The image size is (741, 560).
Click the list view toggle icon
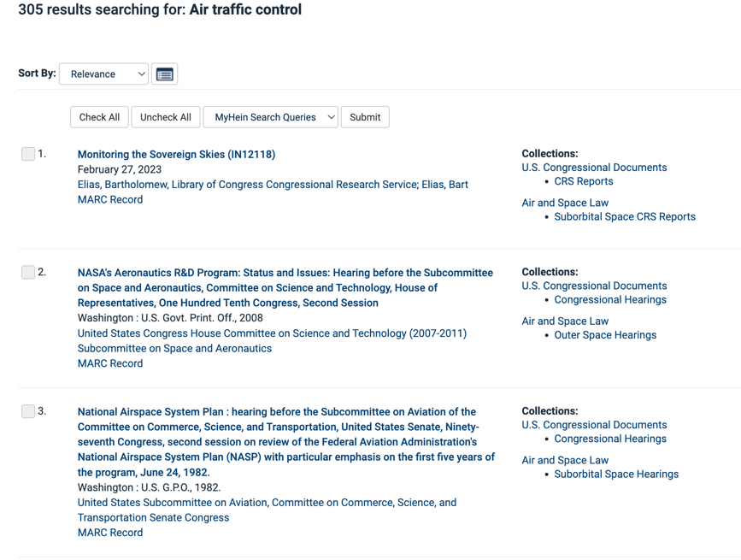coord(165,74)
